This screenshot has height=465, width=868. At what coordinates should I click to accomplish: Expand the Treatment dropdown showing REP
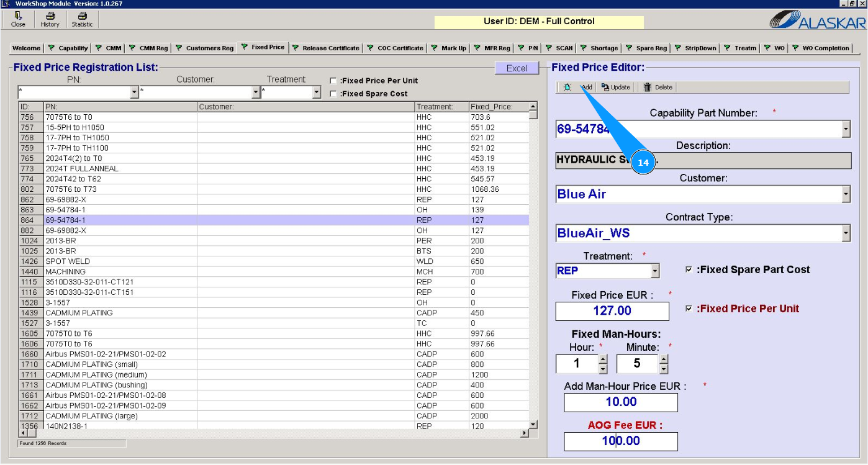click(654, 271)
